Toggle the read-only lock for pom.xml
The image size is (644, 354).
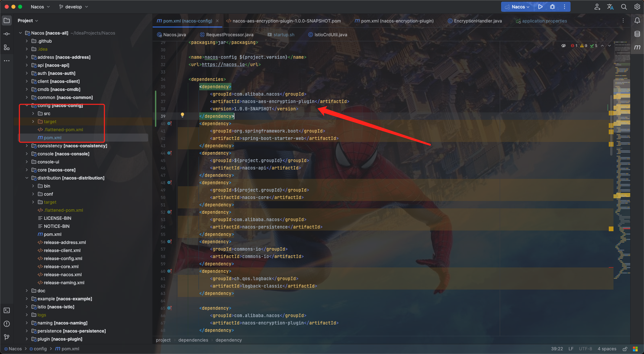click(625, 349)
